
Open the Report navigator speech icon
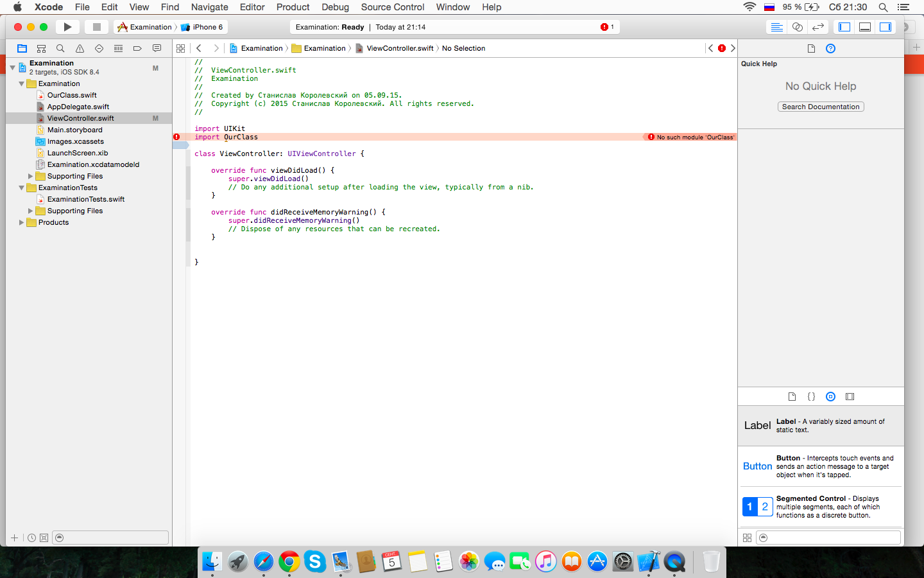click(x=157, y=48)
